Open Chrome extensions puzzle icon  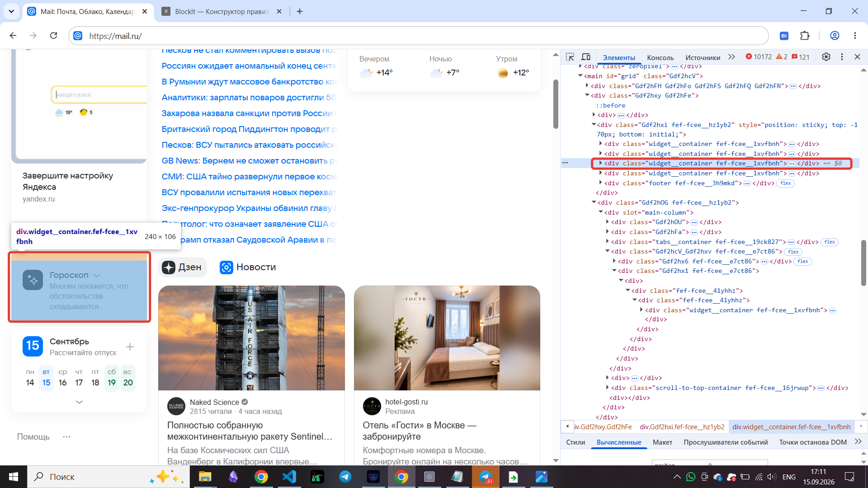(x=805, y=36)
